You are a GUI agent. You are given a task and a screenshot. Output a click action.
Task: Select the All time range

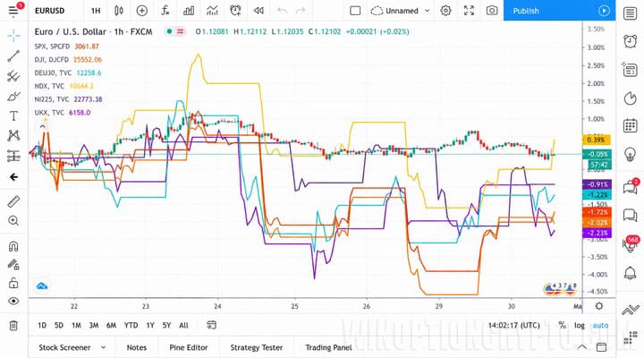point(183,325)
